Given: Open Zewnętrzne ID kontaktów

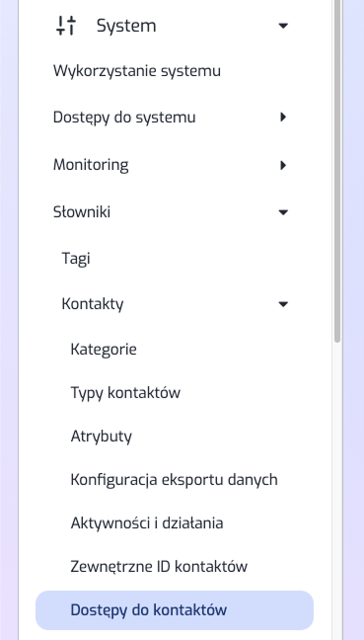Looking at the screenshot, I should [159, 567].
